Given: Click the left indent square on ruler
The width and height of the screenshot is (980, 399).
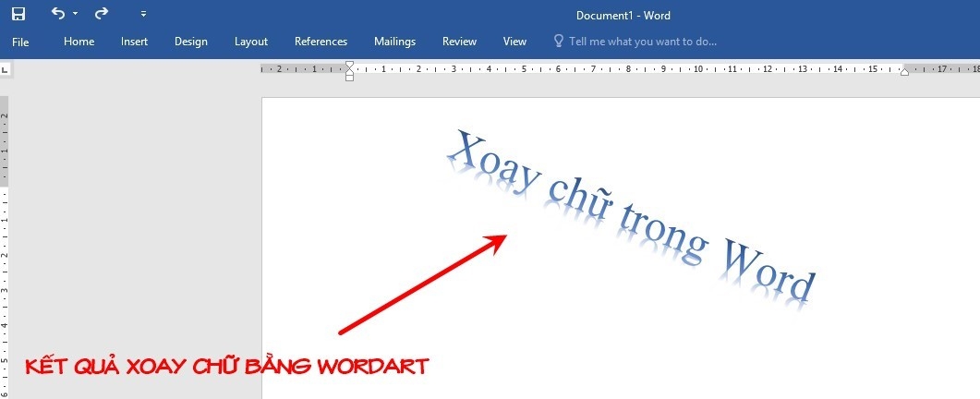Looking at the screenshot, I should [349, 78].
